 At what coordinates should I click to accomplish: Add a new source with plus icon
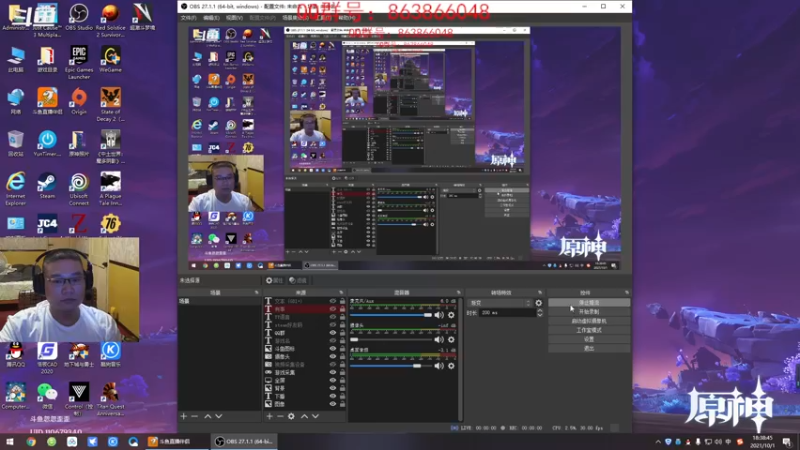tap(269, 416)
